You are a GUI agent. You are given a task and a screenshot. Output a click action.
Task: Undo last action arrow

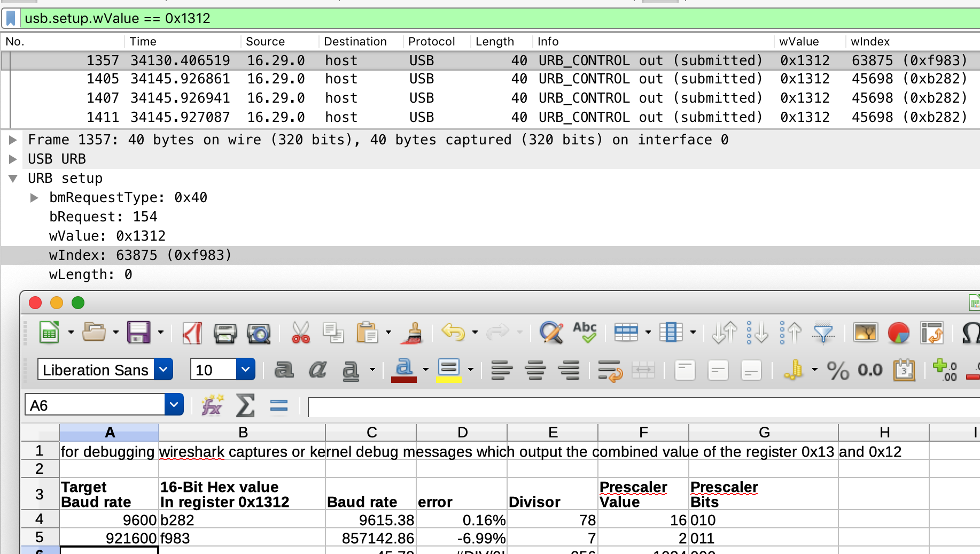pos(454,332)
